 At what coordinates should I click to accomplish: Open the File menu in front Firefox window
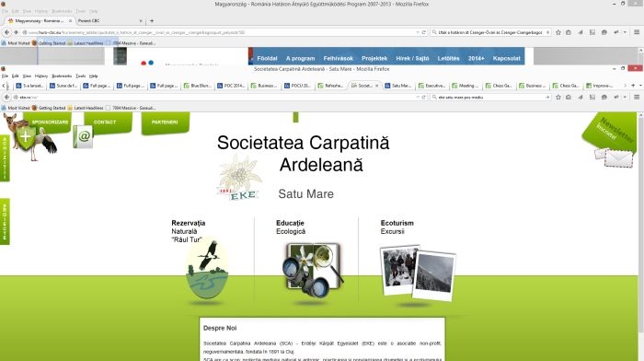[x=5, y=76]
